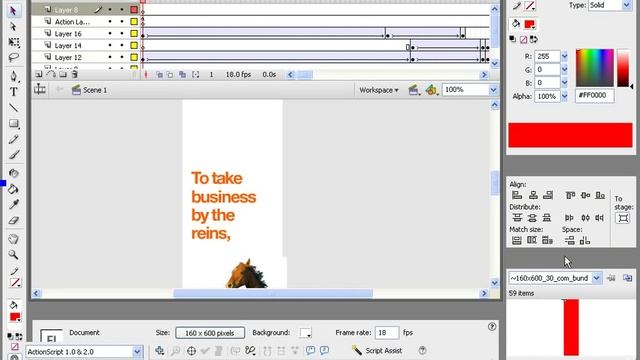
Task: Open the B value slider arrow
Action: click(x=564, y=83)
